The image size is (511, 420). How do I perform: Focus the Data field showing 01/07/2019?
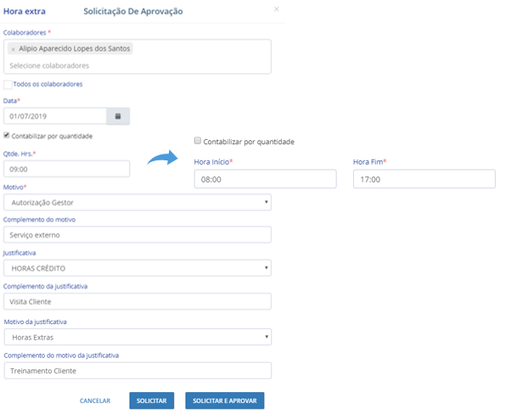[x=55, y=115]
